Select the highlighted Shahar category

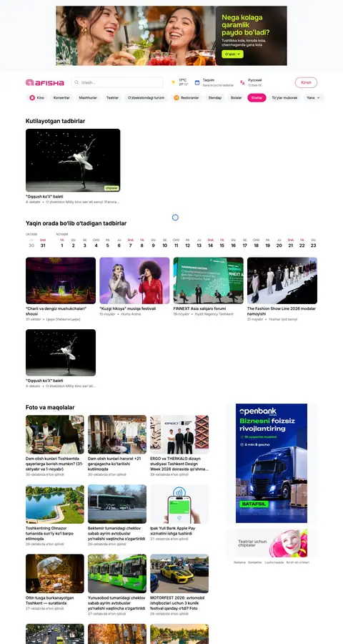pos(257,98)
